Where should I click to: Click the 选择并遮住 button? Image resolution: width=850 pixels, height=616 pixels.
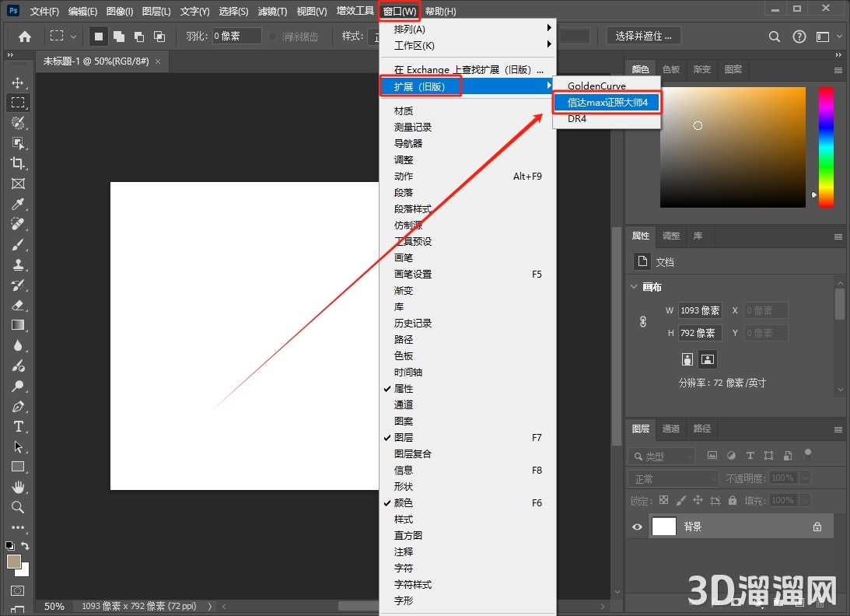(644, 37)
